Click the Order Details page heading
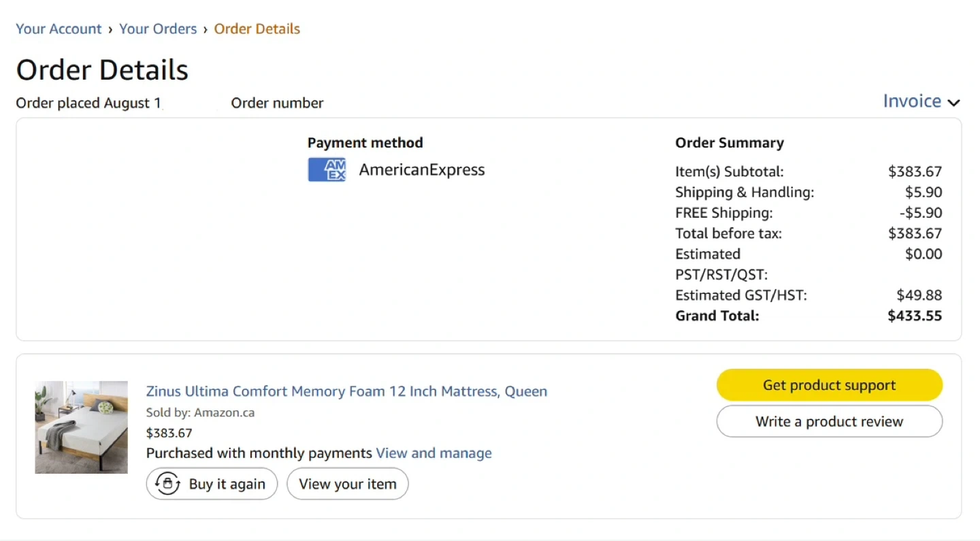Image resolution: width=980 pixels, height=541 pixels. pos(102,70)
